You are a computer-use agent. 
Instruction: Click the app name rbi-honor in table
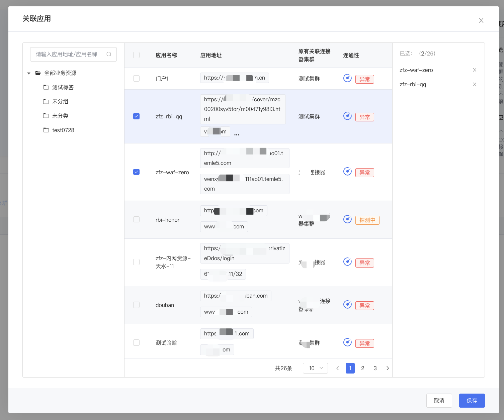pos(168,220)
